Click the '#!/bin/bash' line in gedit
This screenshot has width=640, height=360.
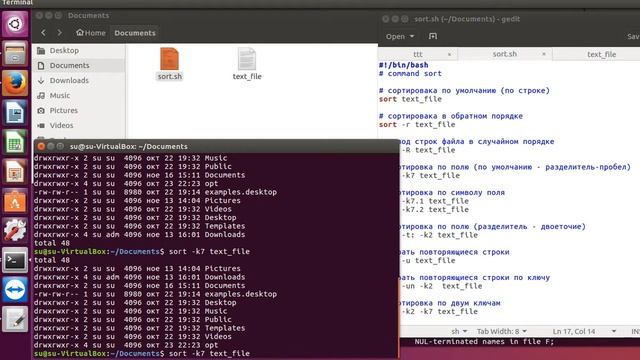point(404,65)
